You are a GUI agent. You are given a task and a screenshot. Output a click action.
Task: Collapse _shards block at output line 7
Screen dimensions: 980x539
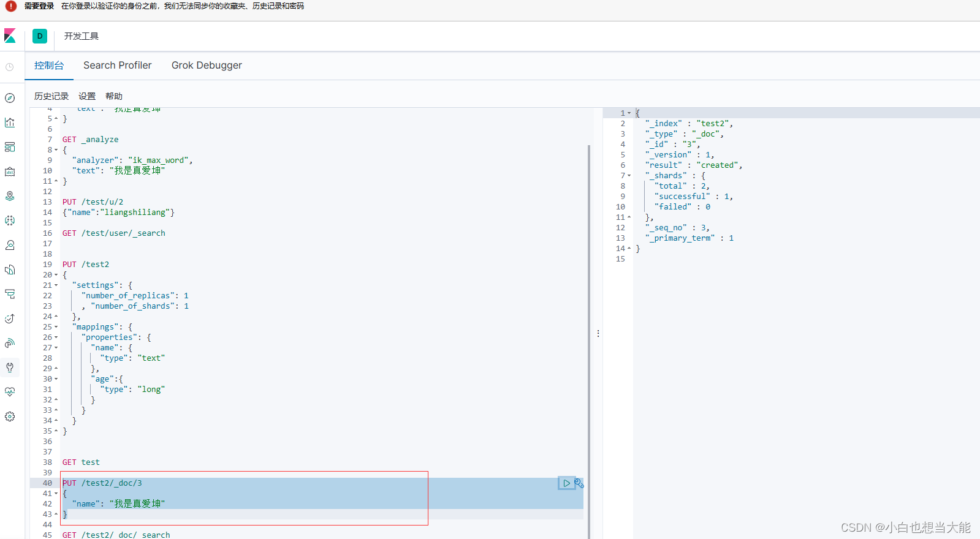coord(629,176)
